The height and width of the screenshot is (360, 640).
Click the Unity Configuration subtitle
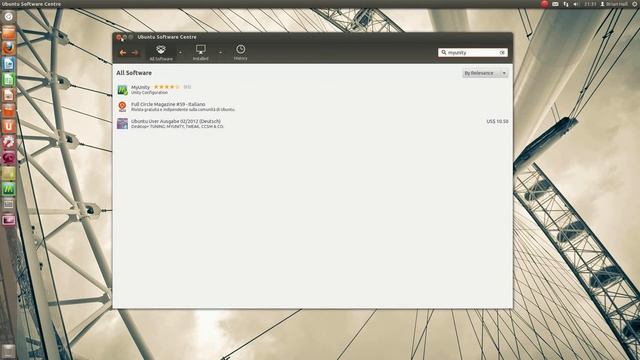click(149, 93)
